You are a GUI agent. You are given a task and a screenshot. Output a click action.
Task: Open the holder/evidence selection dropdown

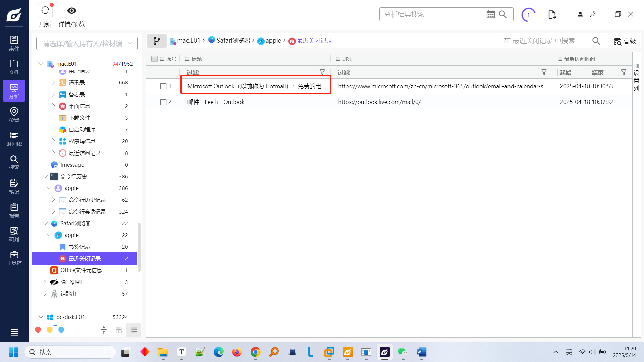pos(87,43)
